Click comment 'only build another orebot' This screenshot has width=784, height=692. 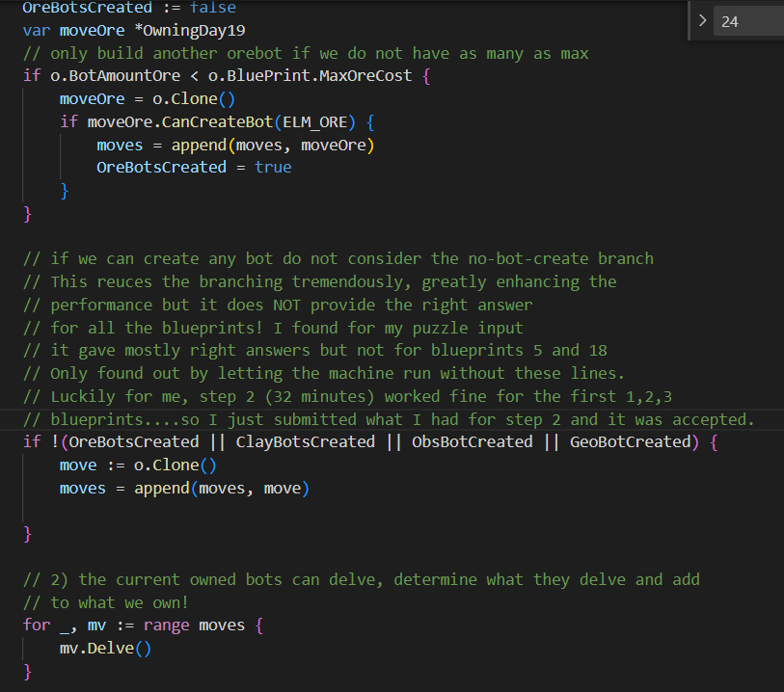306,53
